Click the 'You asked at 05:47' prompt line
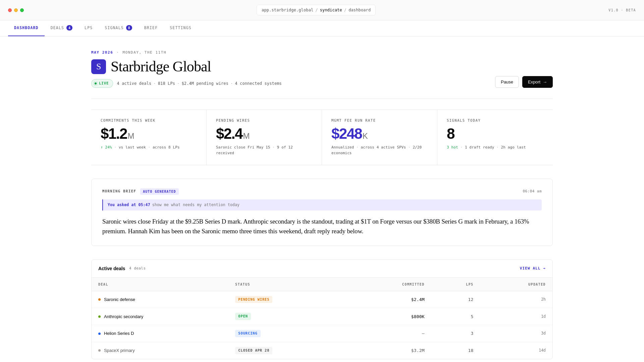Viewport: 644px width, 362px height. pyautogui.click(x=322, y=205)
